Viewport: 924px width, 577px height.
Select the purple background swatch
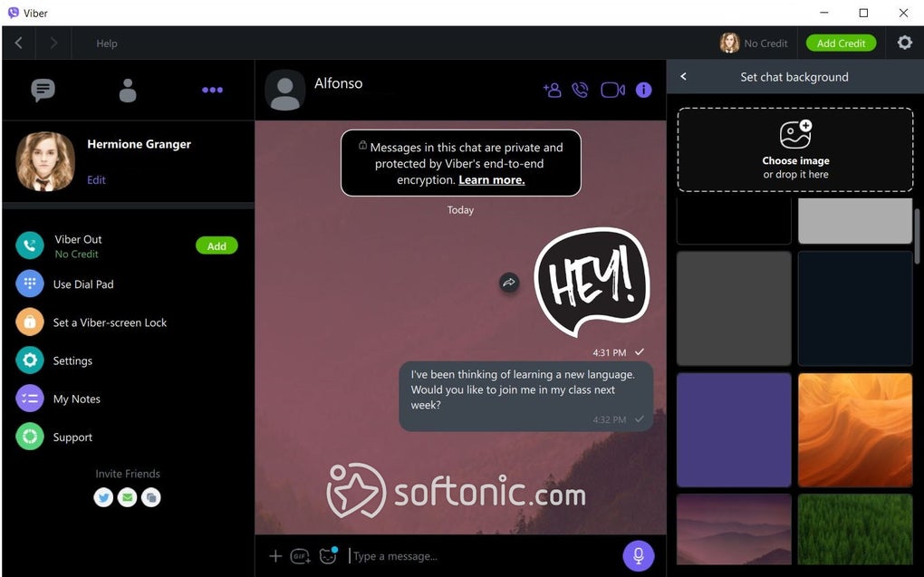click(734, 429)
